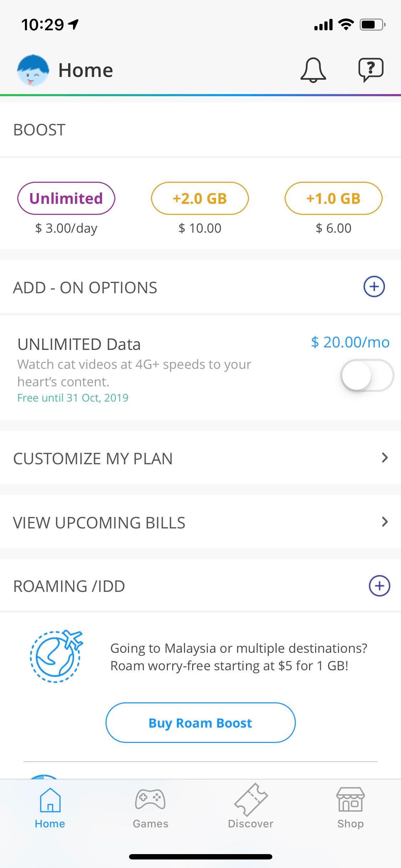Open VIEW UPCOMING BILLS chevron
Screen dimensions: 401x868
click(x=384, y=522)
